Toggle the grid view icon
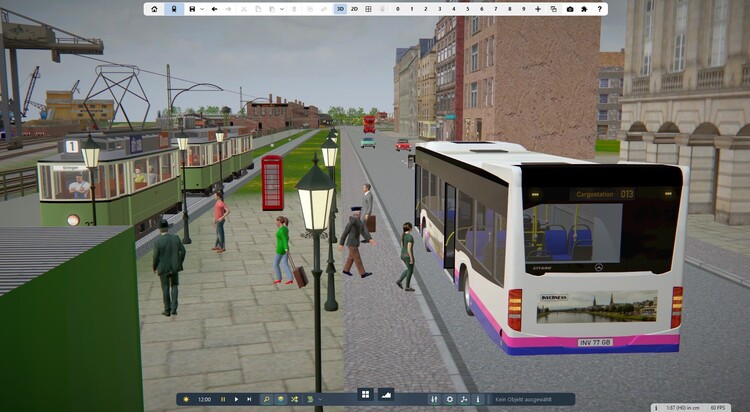Image resolution: width=750 pixels, height=412 pixels. [x=368, y=9]
